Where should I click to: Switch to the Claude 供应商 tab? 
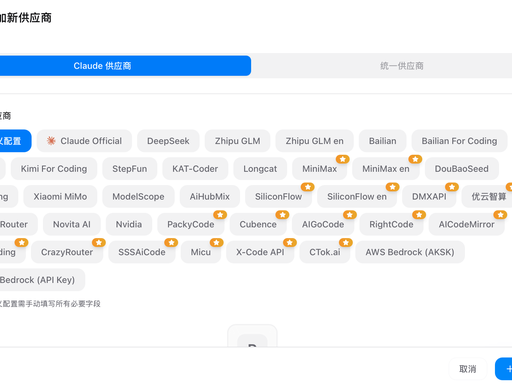[125, 66]
